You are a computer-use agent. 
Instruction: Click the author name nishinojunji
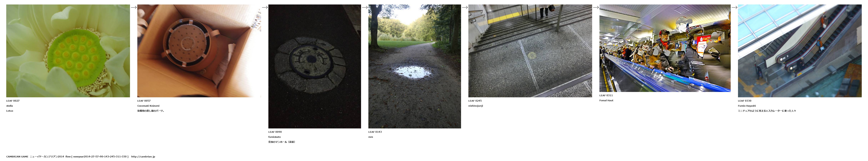pyautogui.click(x=476, y=106)
